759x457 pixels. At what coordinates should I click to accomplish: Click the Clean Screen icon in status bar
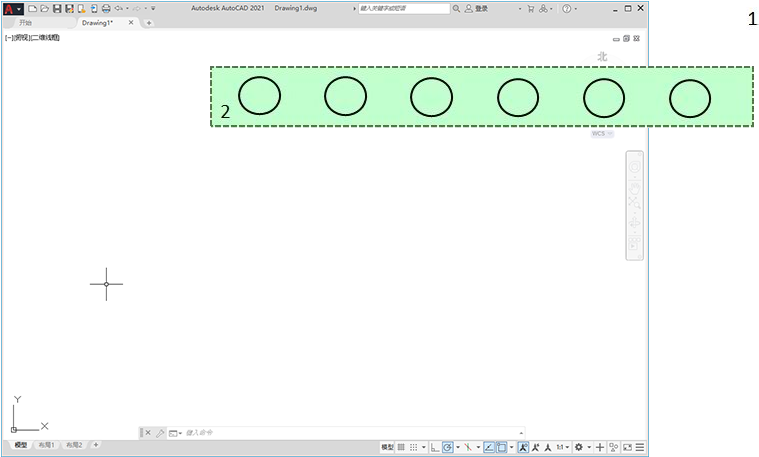(627, 447)
